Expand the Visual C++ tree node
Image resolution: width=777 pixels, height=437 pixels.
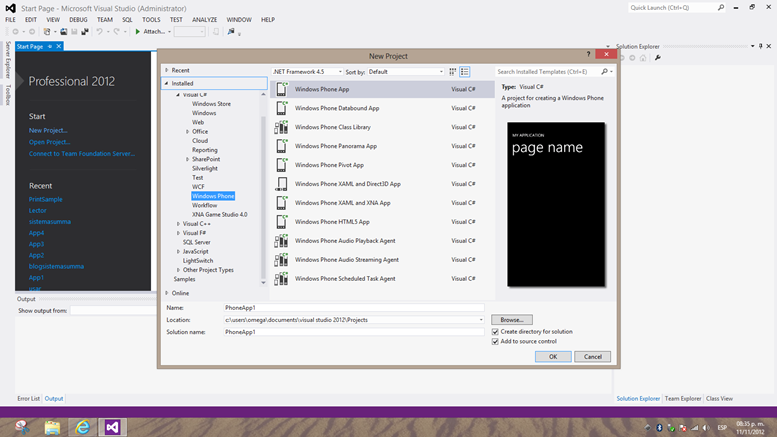pyautogui.click(x=179, y=224)
